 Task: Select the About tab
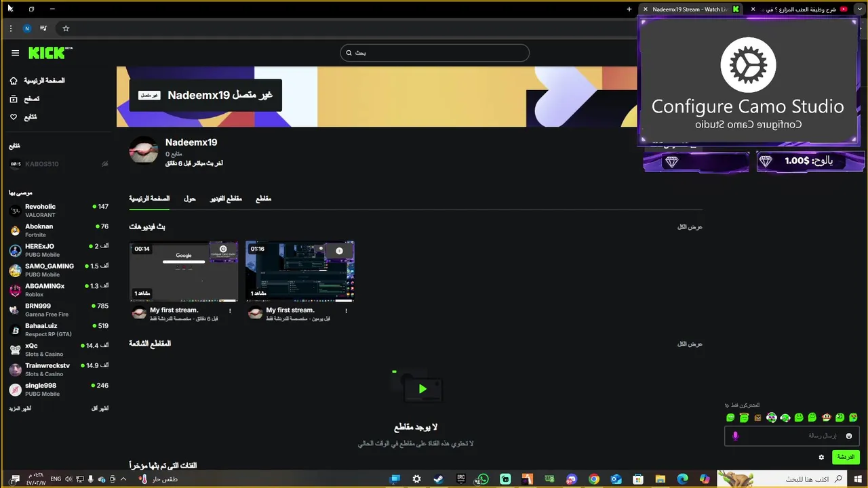pos(190,199)
